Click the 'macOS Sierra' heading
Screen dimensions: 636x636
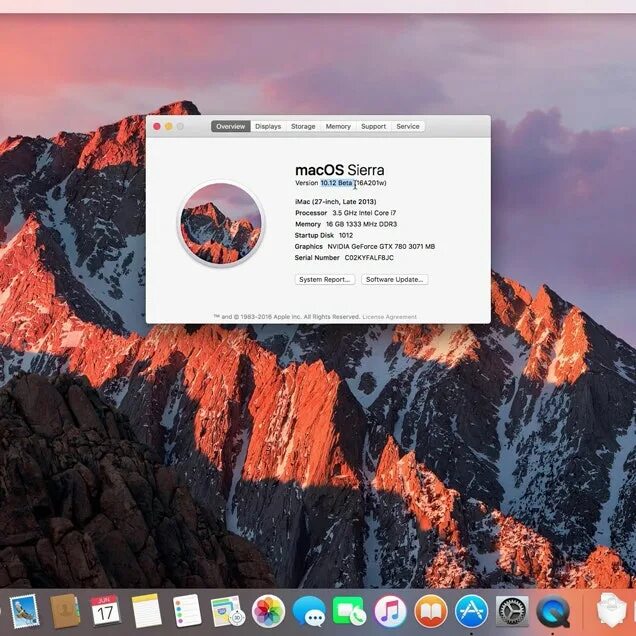339,170
